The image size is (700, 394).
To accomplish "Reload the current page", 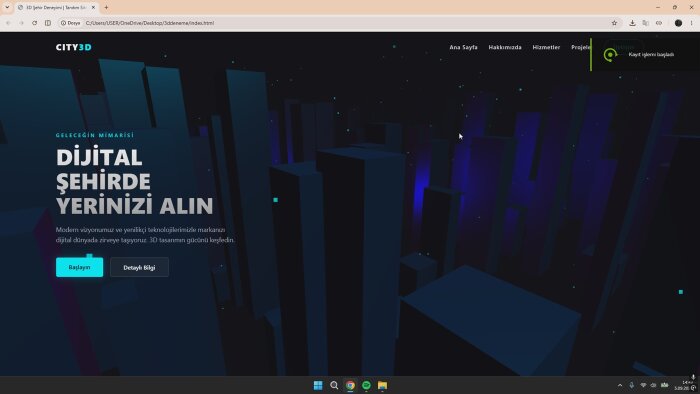I will tap(34, 23).
